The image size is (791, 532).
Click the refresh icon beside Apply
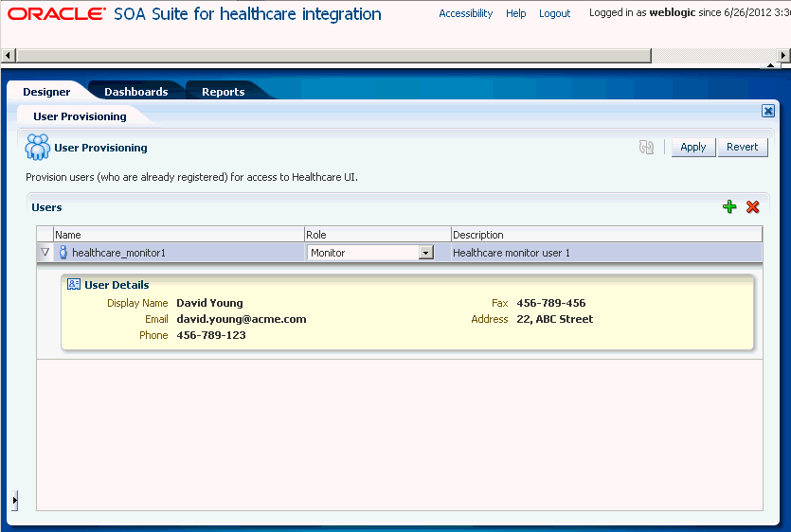pos(646,148)
